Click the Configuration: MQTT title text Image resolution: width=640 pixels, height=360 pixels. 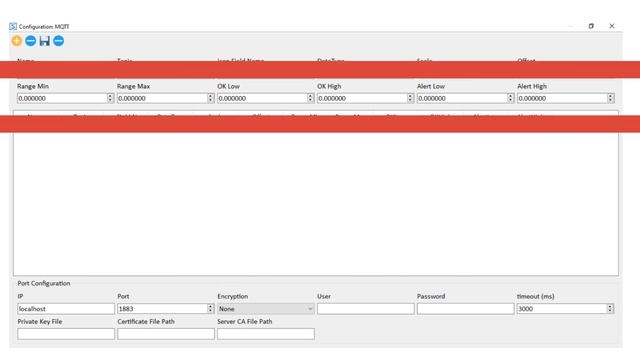[x=44, y=27]
